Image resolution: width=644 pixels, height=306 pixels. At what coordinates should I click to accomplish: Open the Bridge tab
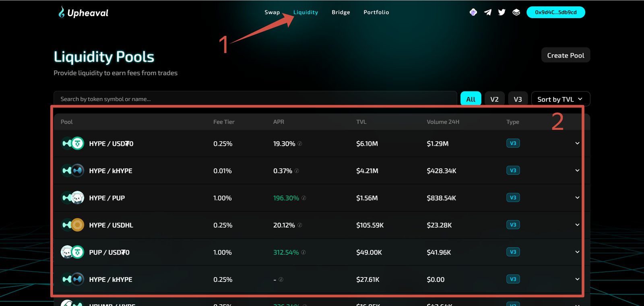click(x=341, y=12)
